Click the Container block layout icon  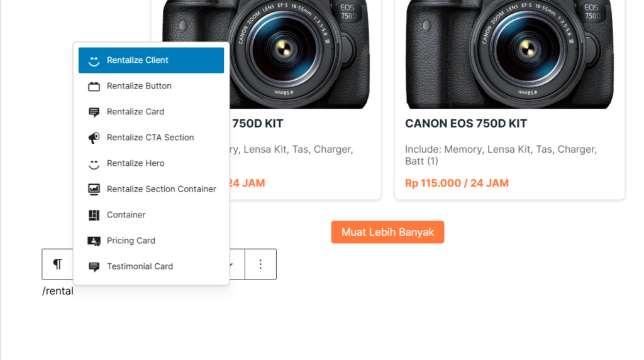point(94,215)
